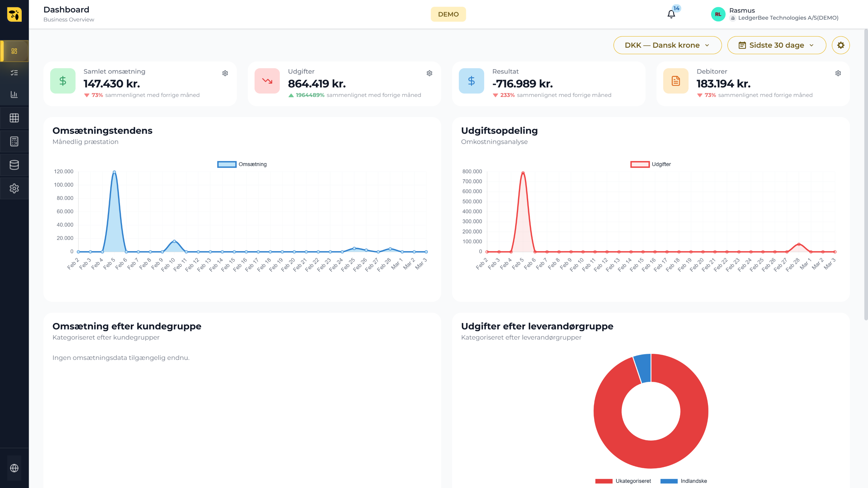Viewport: 868px width, 488px height.
Task: Open the settings gear sidebar icon
Action: 14,188
